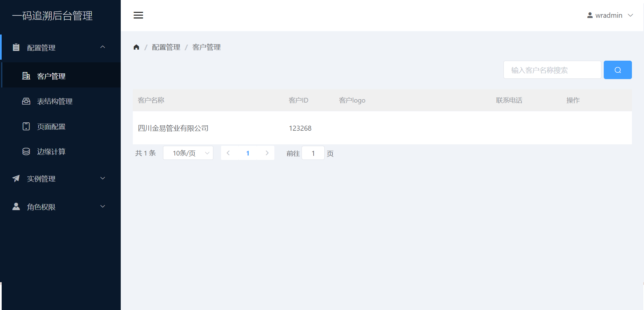Go to previous page with left arrow

pos(228,153)
